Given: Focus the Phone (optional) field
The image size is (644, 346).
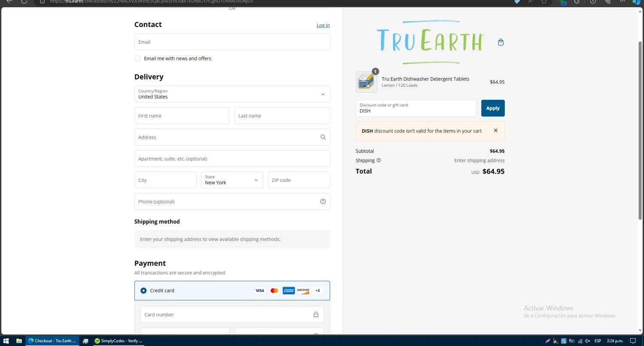Looking at the screenshot, I should coord(232,202).
